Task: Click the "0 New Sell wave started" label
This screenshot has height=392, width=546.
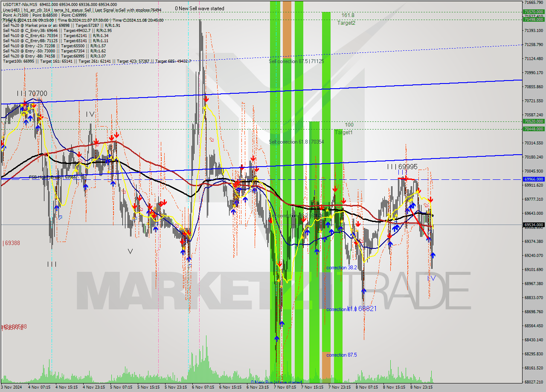Action: (199, 9)
